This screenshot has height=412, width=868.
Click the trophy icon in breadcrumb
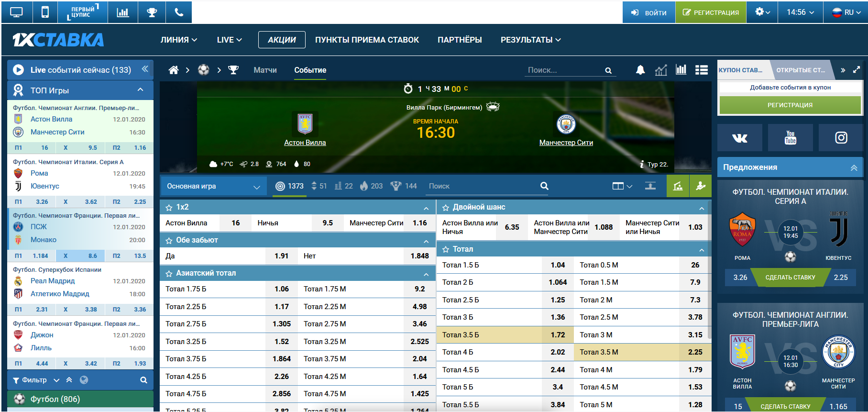tap(233, 70)
